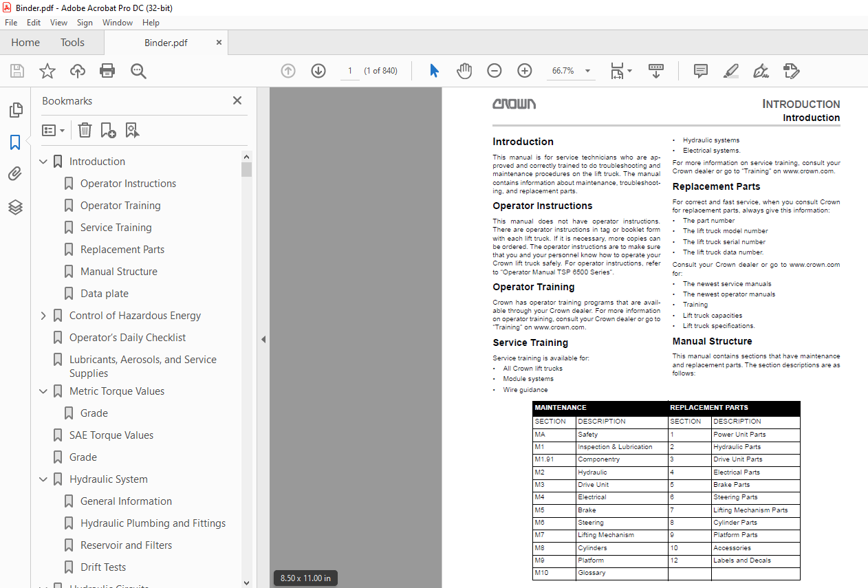Open Attachments paperclip panel
The height and width of the screenshot is (588, 868).
pos(15,174)
